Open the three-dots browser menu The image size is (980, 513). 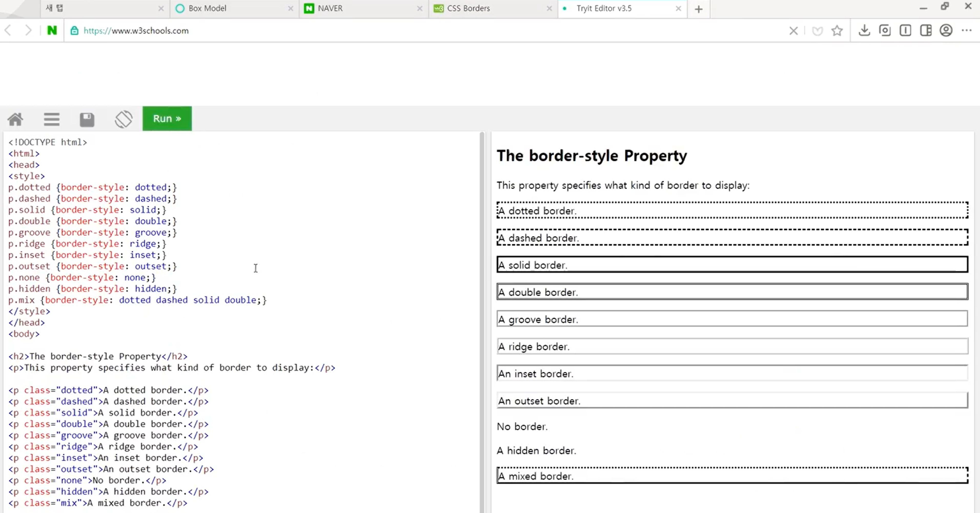point(967,30)
